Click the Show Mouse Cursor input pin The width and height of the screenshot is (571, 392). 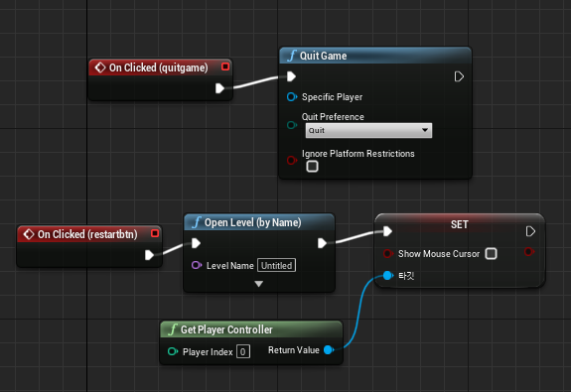[x=388, y=253]
